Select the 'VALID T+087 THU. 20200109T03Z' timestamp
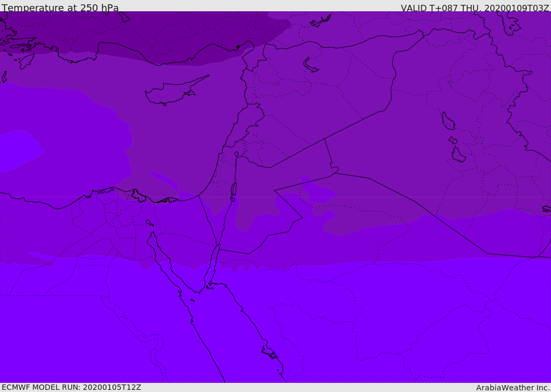 pos(475,8)
